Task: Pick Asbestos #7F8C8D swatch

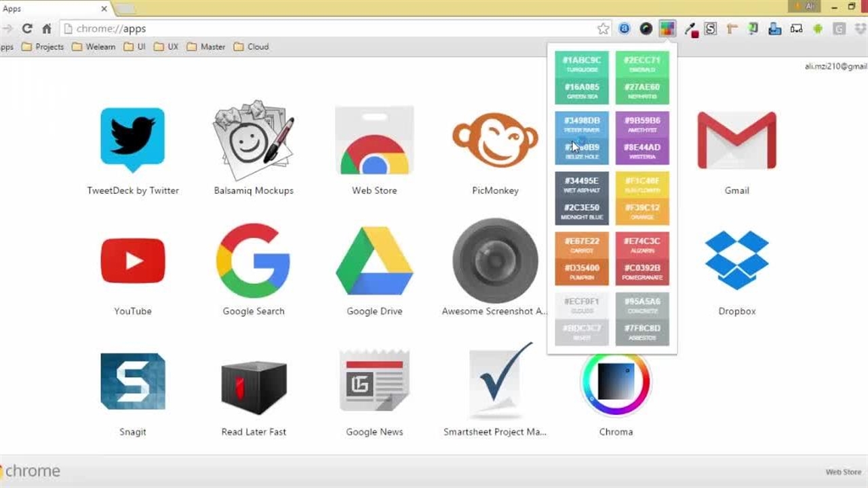Action: (642, 332)
